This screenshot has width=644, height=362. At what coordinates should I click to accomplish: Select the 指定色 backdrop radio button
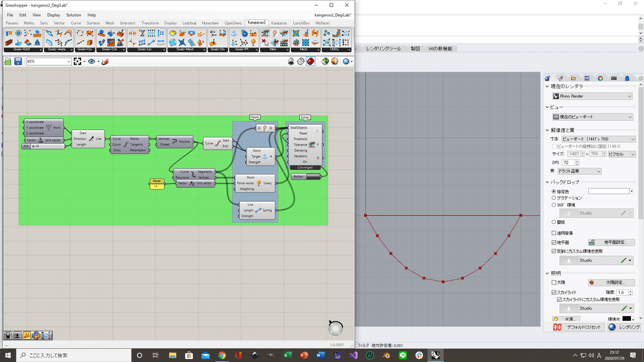[554, 192]
